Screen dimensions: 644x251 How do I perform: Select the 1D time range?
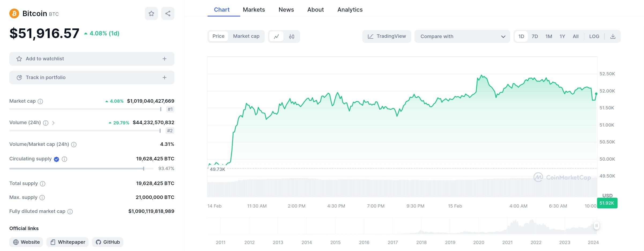[x=521, y=36]
